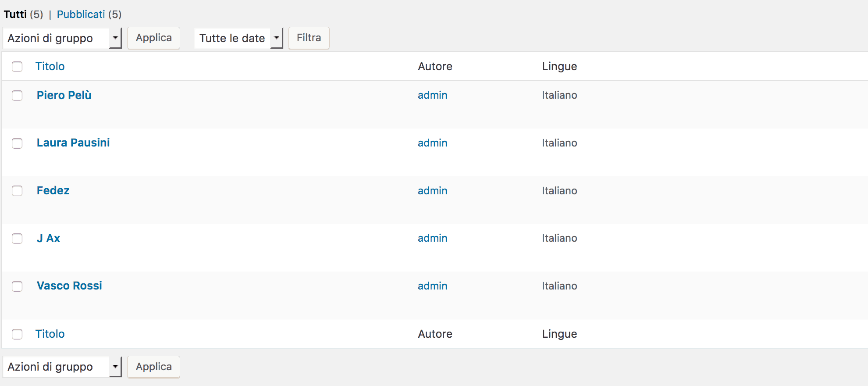Click Italiano language in J Ax row

point(559,238)
